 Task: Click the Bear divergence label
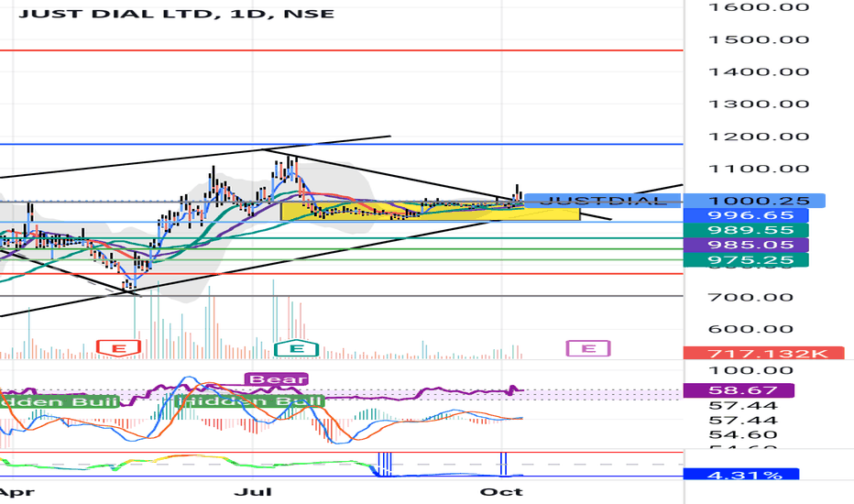coord(277,378)
